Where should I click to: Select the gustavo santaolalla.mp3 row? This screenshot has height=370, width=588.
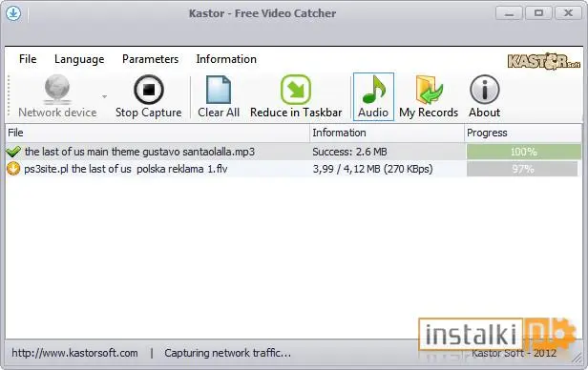[x=293, y=152]
